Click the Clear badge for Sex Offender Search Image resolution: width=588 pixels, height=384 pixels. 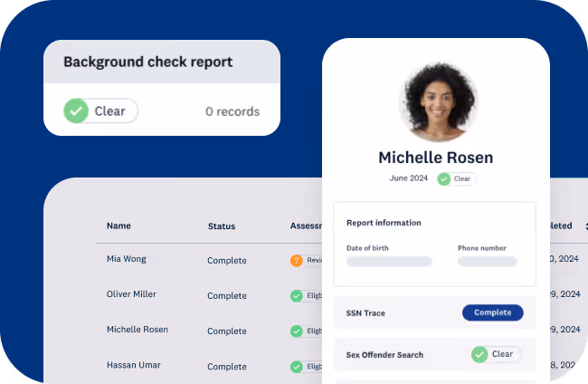[497, 354]
